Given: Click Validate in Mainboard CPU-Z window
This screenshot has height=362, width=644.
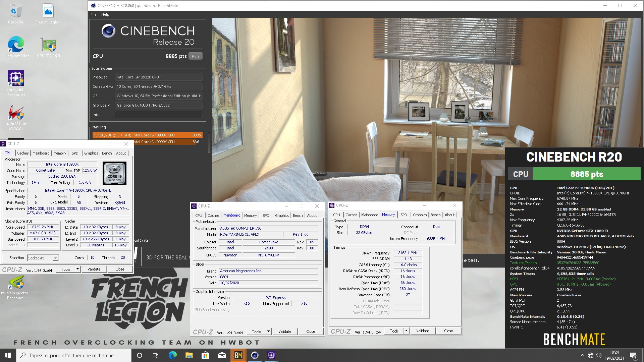Looking at the screenshot, I should (285, 331).
